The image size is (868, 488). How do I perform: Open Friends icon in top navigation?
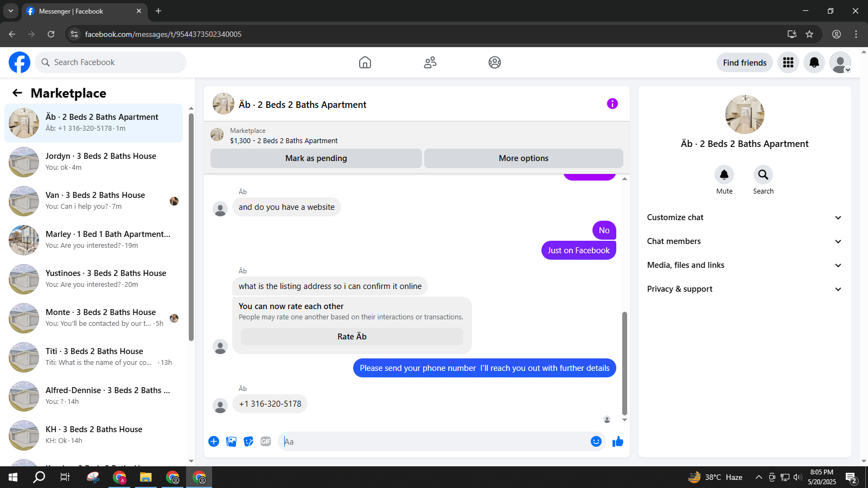point(430,62)
